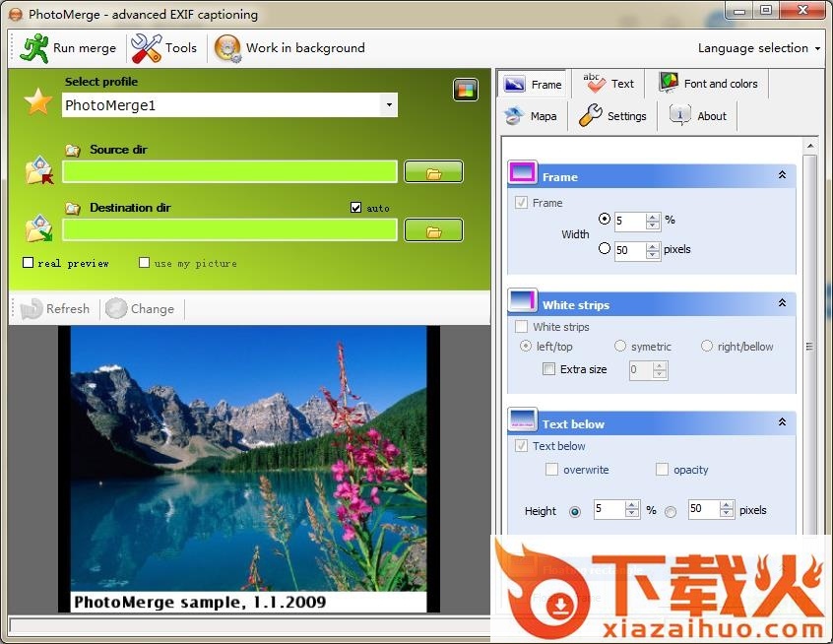The height and width of the screenshot is (644, 833).
Task: Enable the real preview checkbox
Action: (x=29, y=263)
